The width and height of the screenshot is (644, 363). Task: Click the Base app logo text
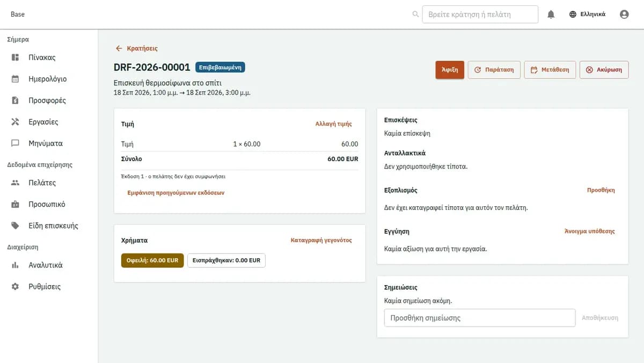(18, 14)
